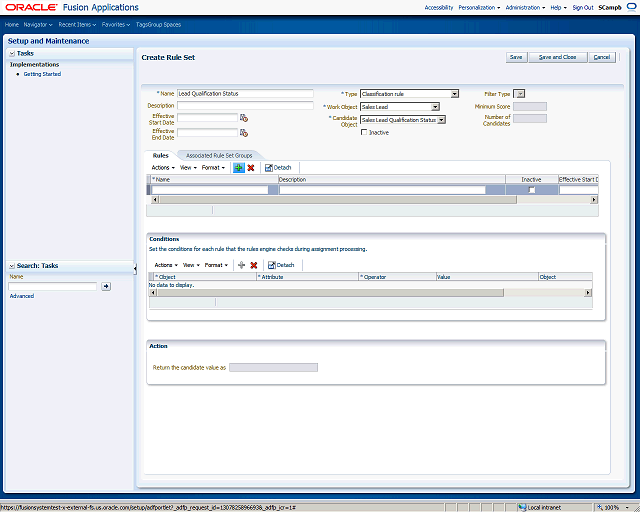Open Rules View menu

(188, 167)
